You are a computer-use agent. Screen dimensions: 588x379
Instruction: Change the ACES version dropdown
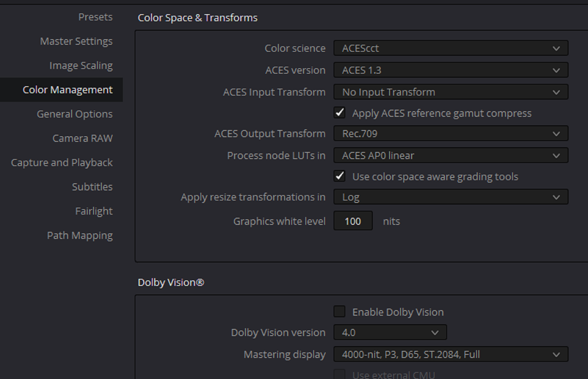pos(451,70)
